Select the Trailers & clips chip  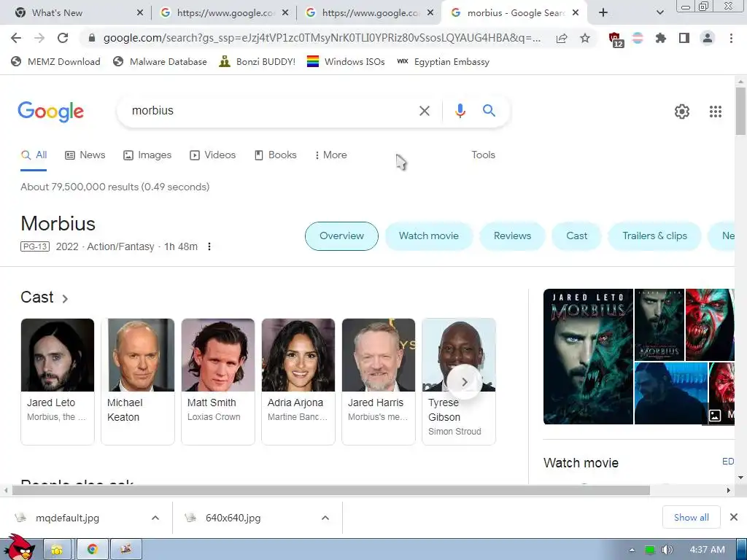click(x=654, y=236)
